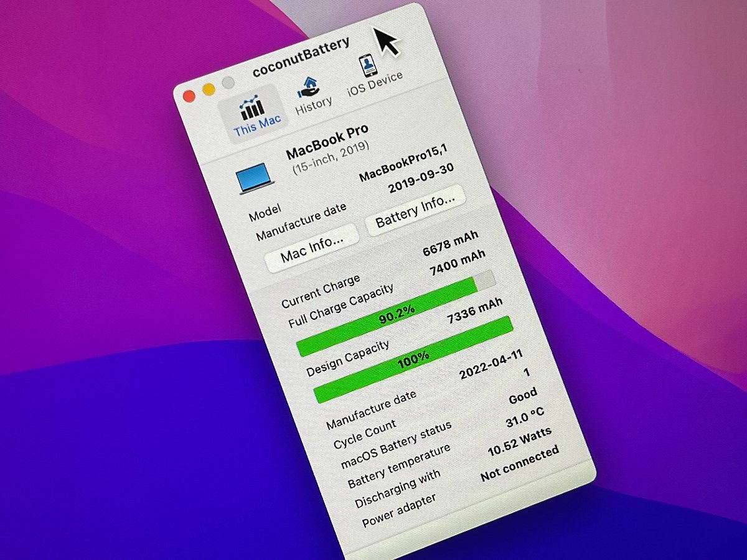Open the Battery Info... button
The width and height of the screenshot is (747, 560).
[x=416, y=210]
